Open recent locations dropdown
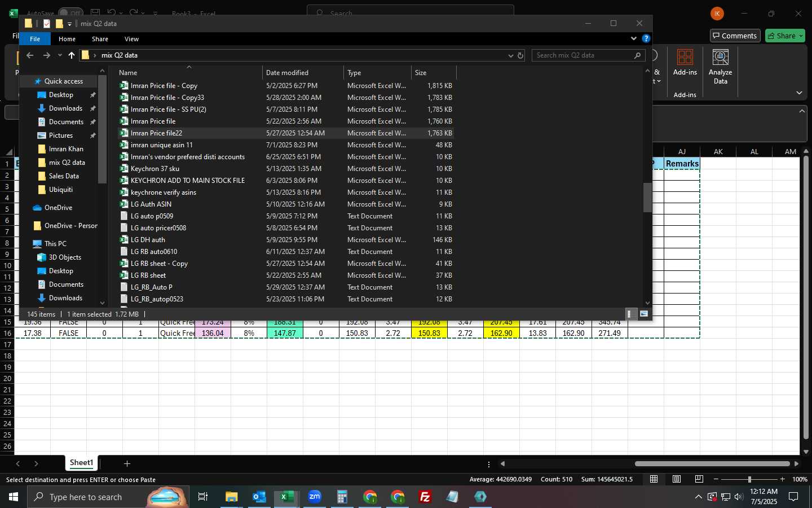Screen dimensions: 812x508 coord(60,55)
